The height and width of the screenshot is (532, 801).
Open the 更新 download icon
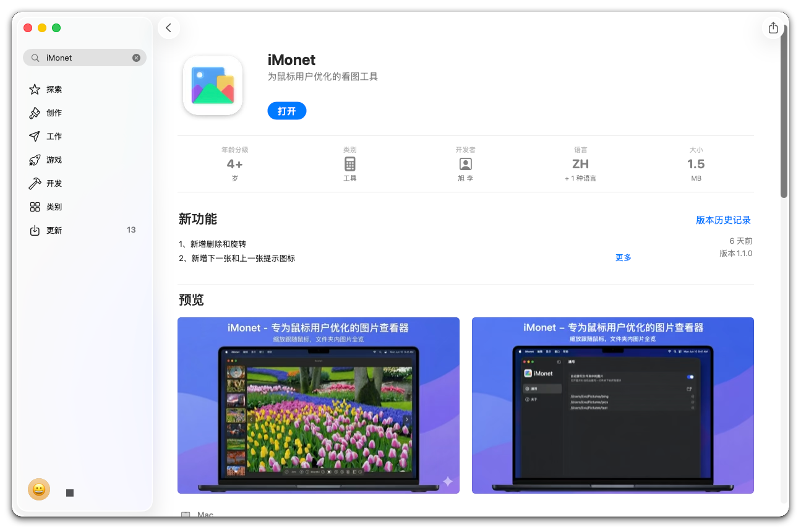coord(35,231)
